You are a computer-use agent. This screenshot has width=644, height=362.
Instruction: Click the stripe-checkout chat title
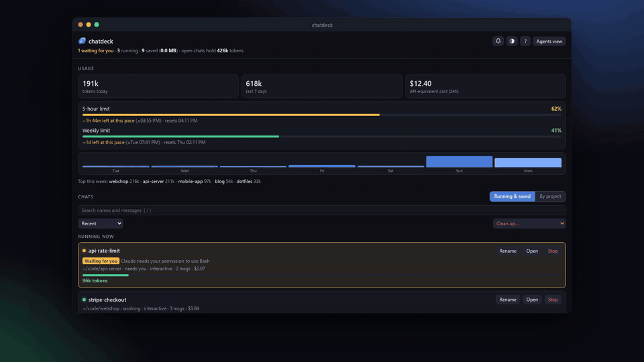[107, 300]
